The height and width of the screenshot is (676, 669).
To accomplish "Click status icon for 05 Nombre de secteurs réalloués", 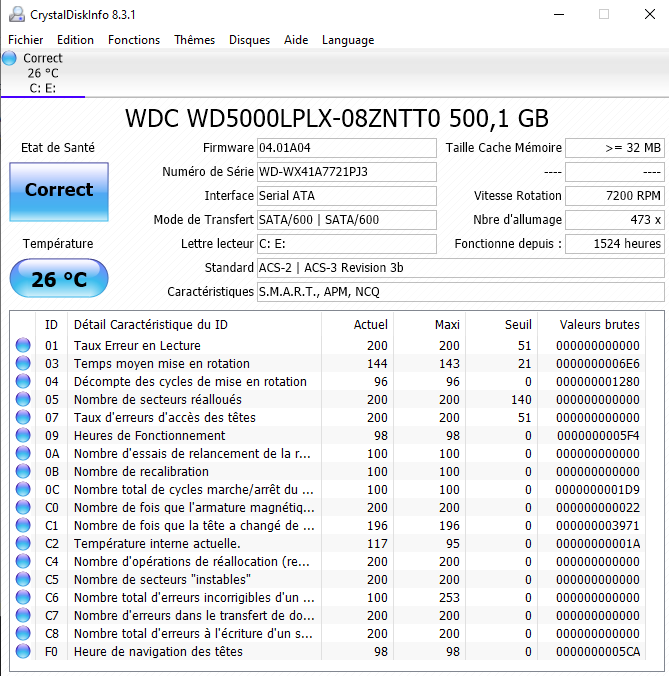I will pyautogui.click(x=23, y=400).
